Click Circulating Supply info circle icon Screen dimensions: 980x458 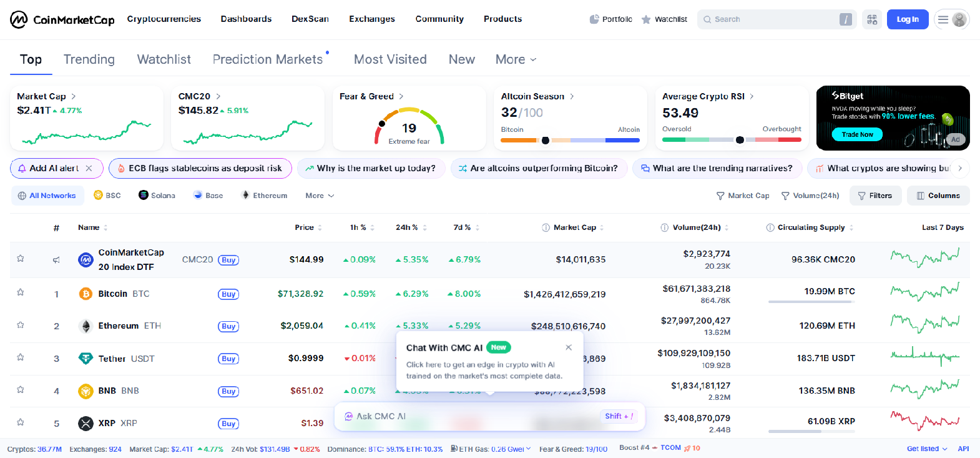pyautogui.click(x=770, y=227)
